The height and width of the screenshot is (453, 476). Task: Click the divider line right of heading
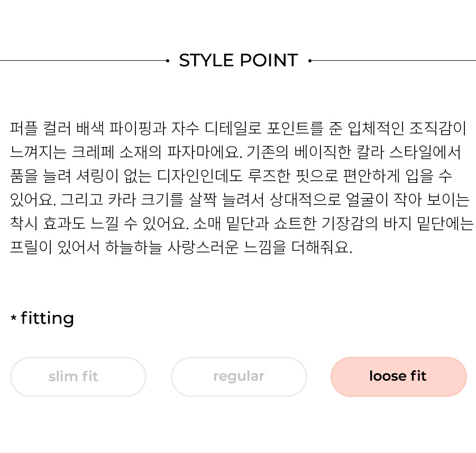coord(393,61)
